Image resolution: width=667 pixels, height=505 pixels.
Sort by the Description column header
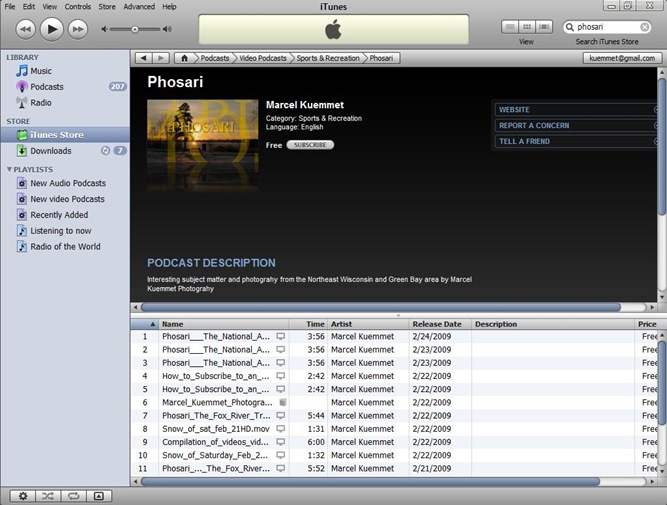tap(553, 324)
